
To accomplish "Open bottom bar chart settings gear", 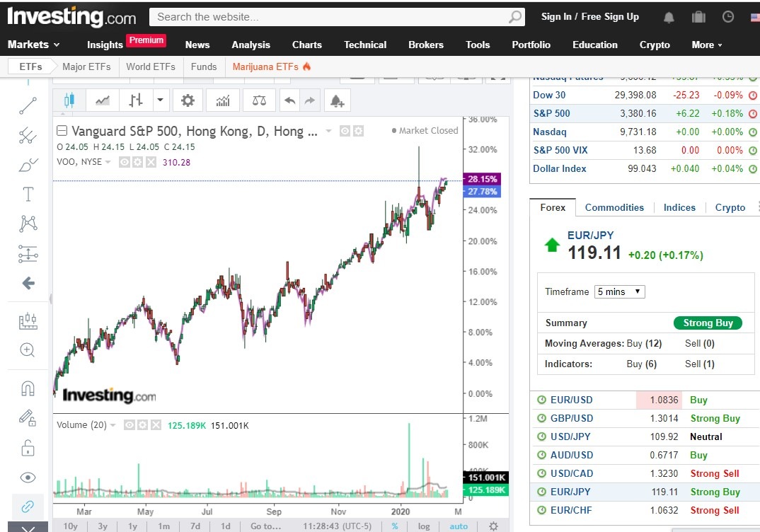I will [493, 526].
